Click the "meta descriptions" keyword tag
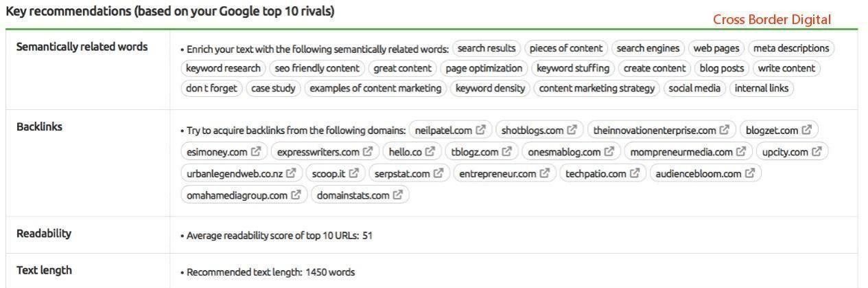The width and height of the screenshot is (868, 288). (x=791, y=48)
